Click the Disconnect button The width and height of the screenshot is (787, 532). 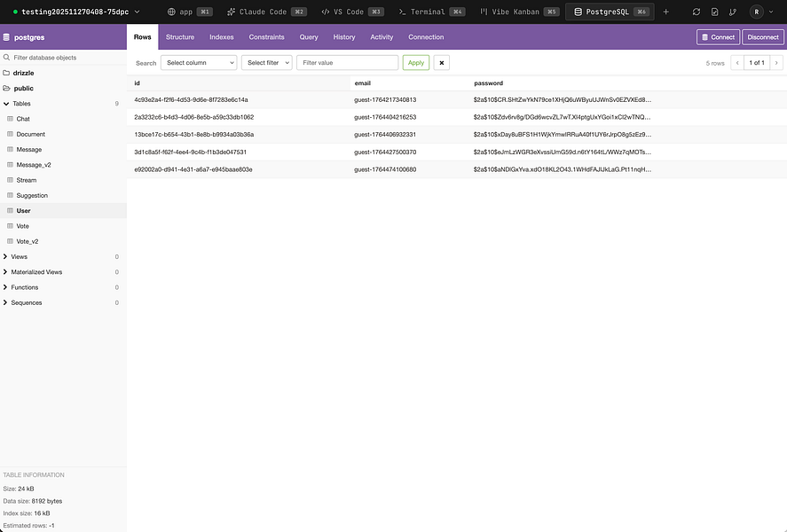[x=763, y=37]
